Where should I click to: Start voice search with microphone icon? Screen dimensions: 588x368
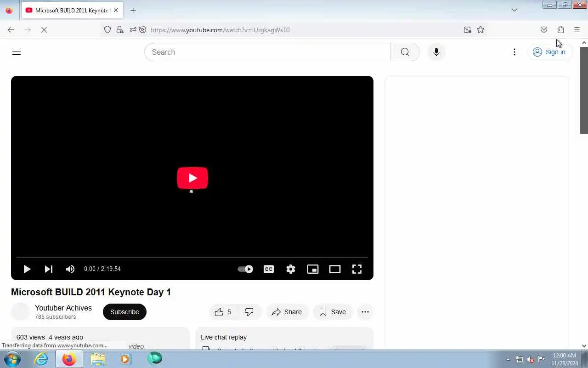[436, 52]
